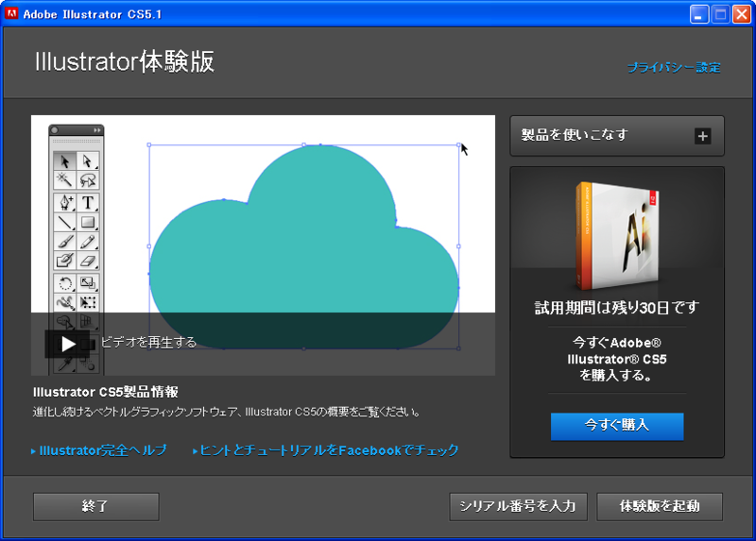Play the Illustrator CS5 intro video
The width and height of the screenshot is (756, 541).
67,344
